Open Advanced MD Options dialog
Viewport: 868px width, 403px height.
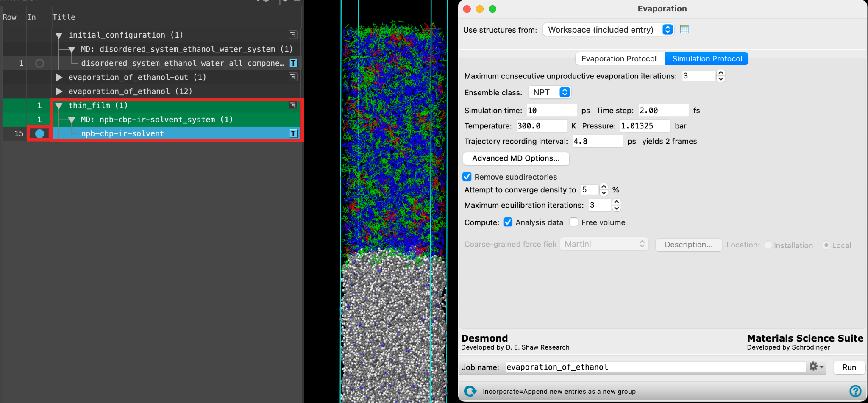[516, 158]
